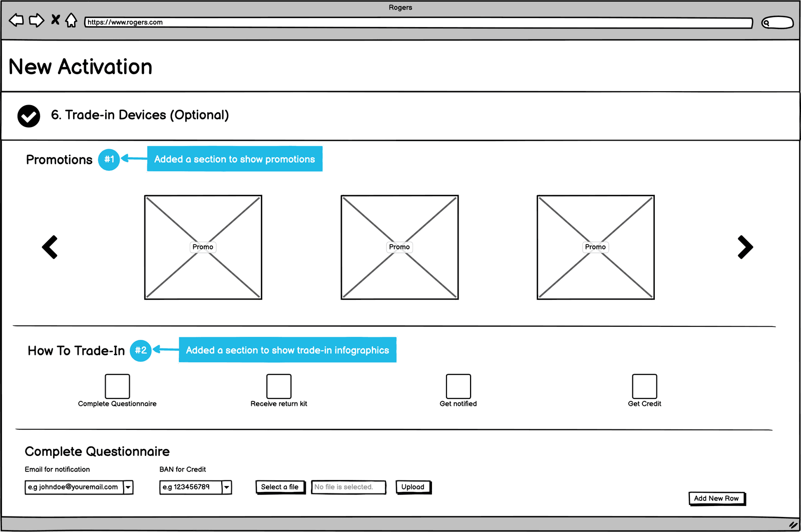The height and width of the screenshot is (532, 801).
Task: Click the Get Credit step icon
Action: pyautogui.click(x=645, y=386)
